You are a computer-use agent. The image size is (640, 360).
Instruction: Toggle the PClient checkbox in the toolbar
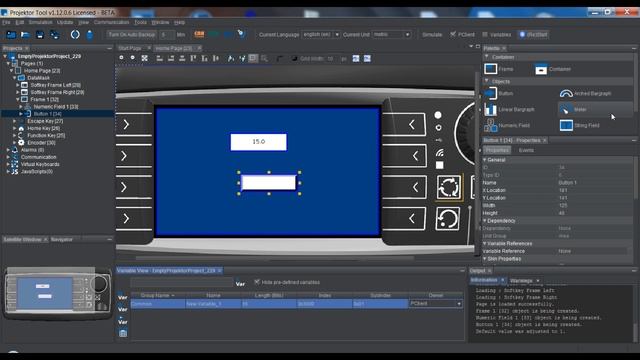pos(453,35)
